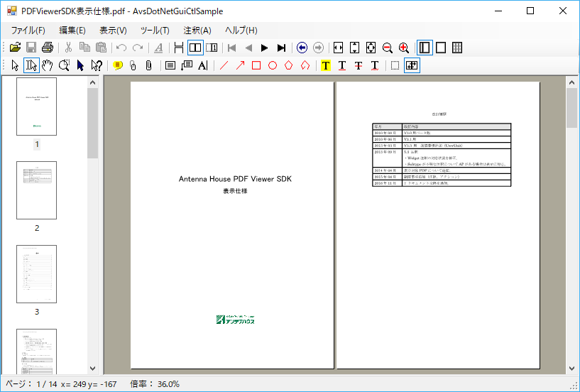Click the zoom in magnifier

[x=404, y=48]
